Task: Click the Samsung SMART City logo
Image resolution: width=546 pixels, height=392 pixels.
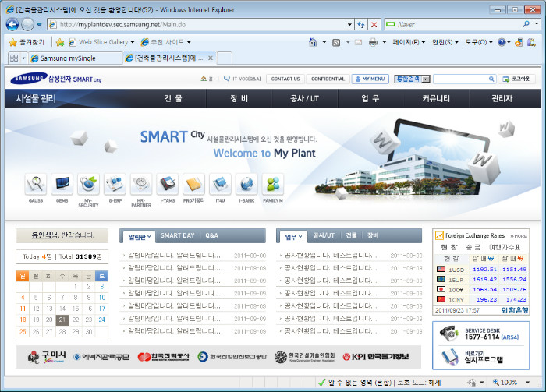Action: [55, 79]
